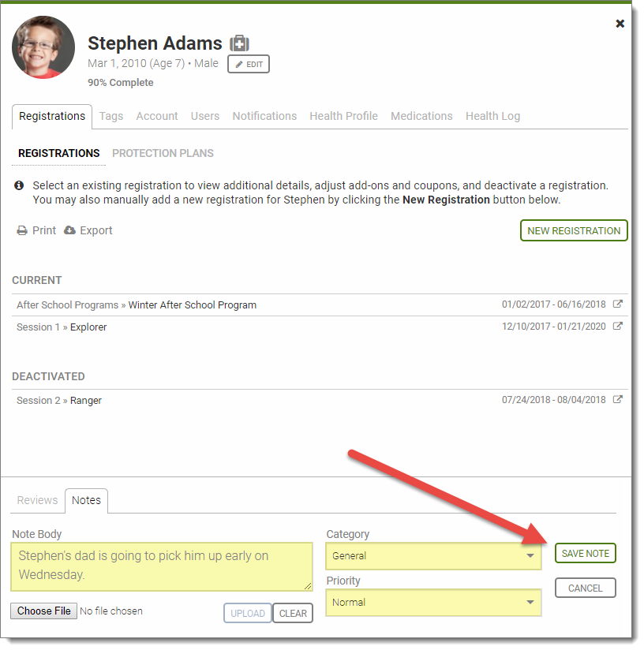Open Session 1 Explorer external link icon
This screenshot has height=650, width=644.
click(618, 327)
